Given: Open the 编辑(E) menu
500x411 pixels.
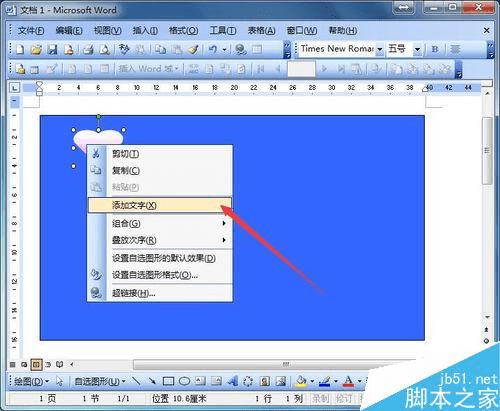Looking at the screenshot, I should pos(69,31).
